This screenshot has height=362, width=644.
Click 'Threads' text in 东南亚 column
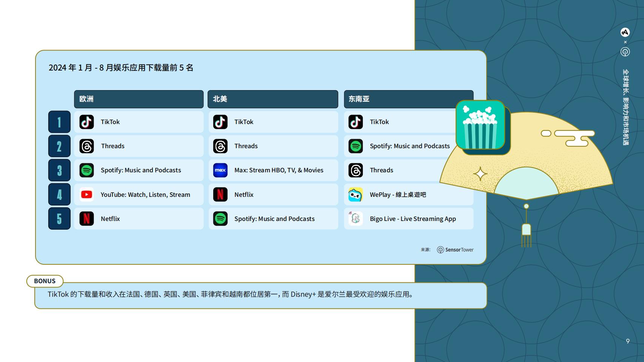[382, 170]
